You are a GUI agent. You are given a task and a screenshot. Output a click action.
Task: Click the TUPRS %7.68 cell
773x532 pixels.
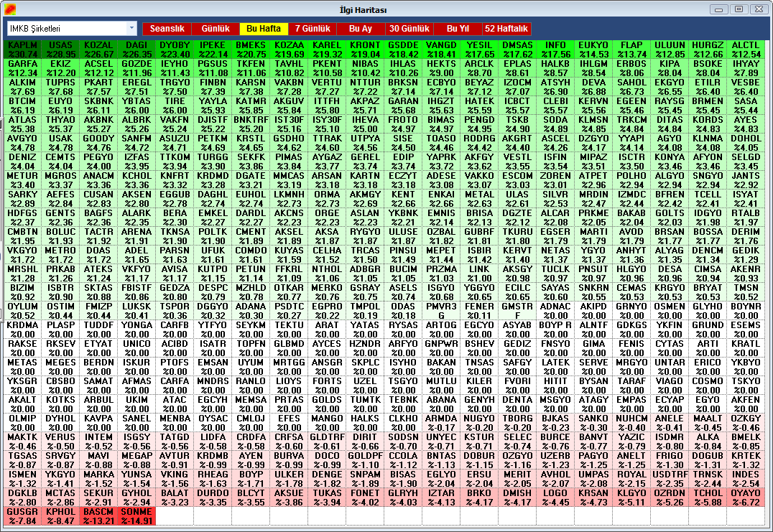point(60,87)
